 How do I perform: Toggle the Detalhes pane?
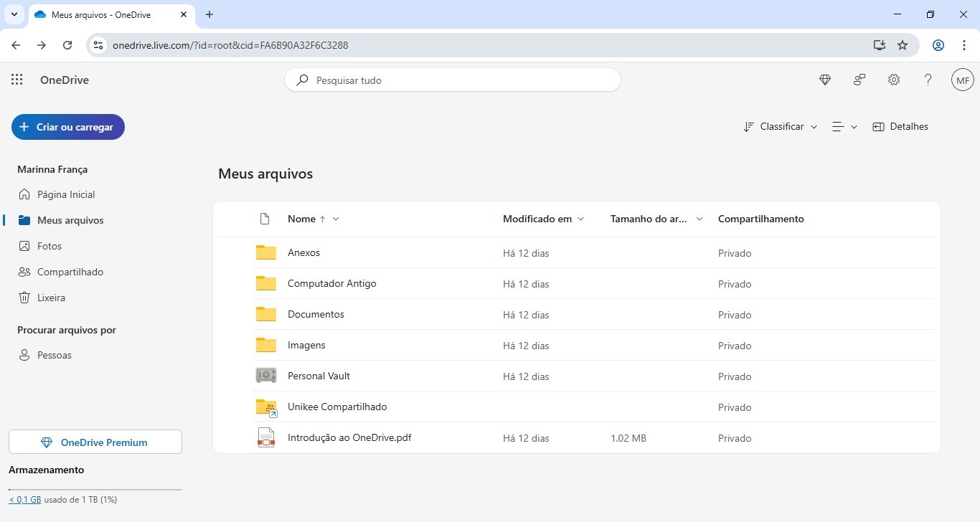coord(900,127)
